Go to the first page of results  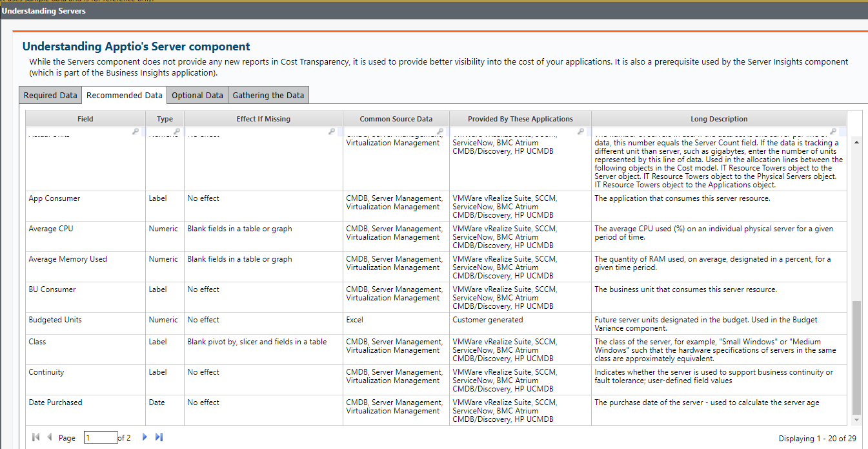pos(36,437)
